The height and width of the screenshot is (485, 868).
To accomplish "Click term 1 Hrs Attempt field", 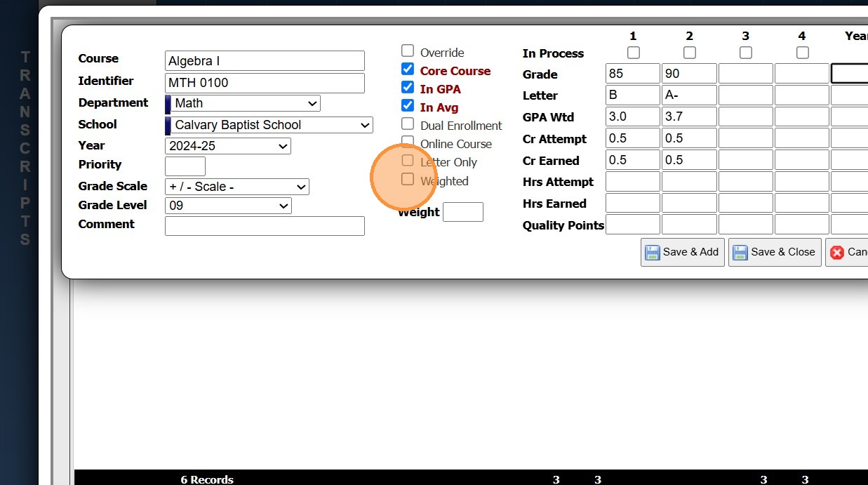I will pyautogui.click(x=633, y=181).
